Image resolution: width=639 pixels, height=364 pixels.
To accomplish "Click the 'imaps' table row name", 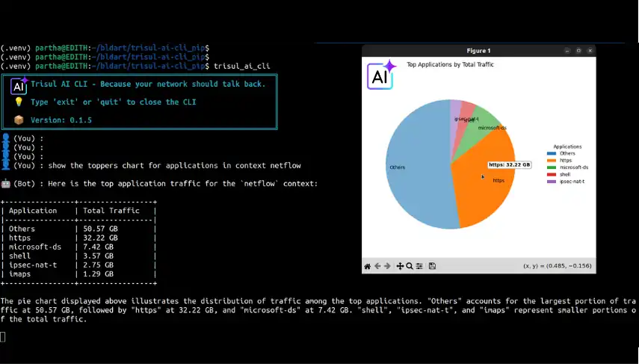I will pos(19,274).
